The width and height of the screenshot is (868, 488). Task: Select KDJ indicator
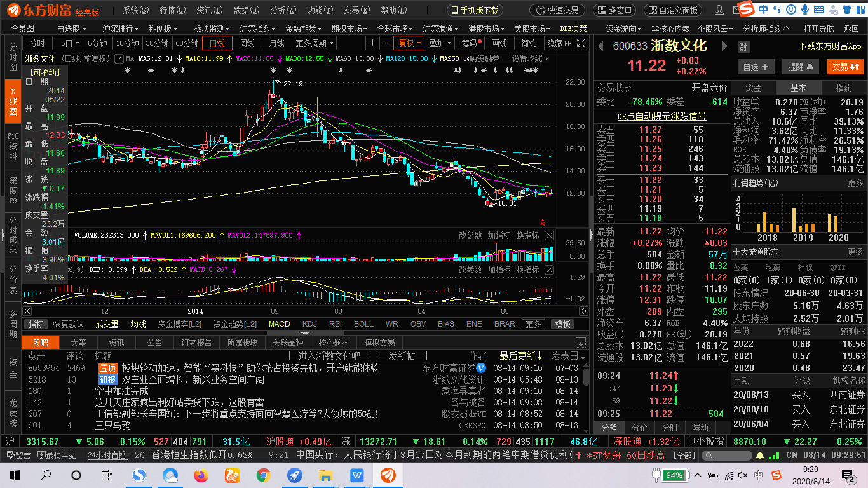click(x=309, y=324)
